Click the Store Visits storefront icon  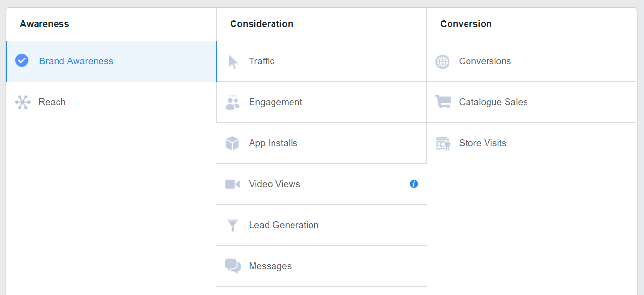443,143
